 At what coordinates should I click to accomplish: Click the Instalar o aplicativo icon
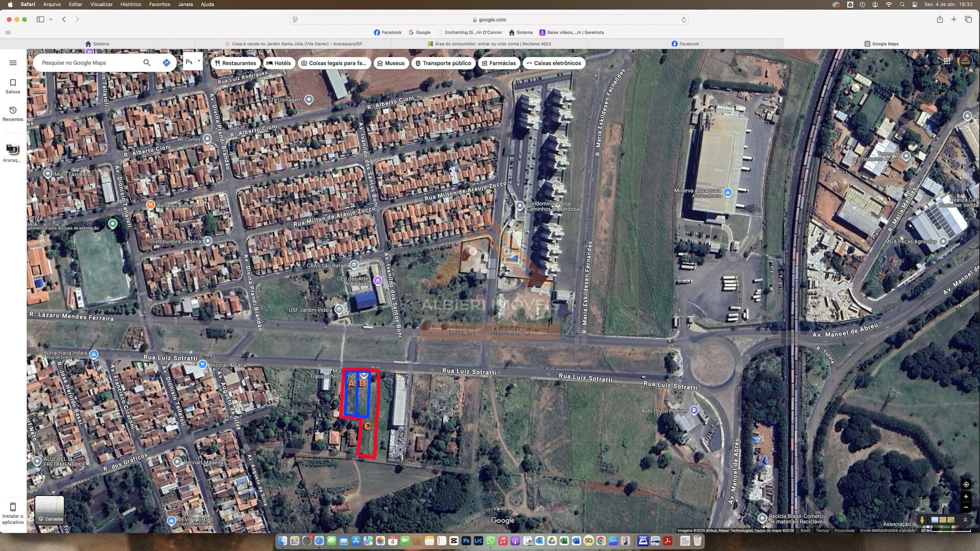point(13,507)
